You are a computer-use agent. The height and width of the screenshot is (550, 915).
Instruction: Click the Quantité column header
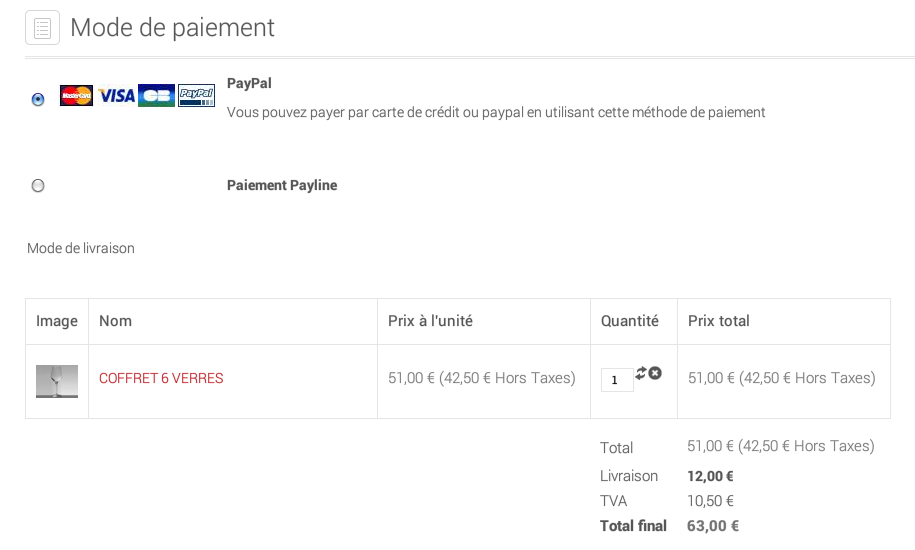pos(630,321)
